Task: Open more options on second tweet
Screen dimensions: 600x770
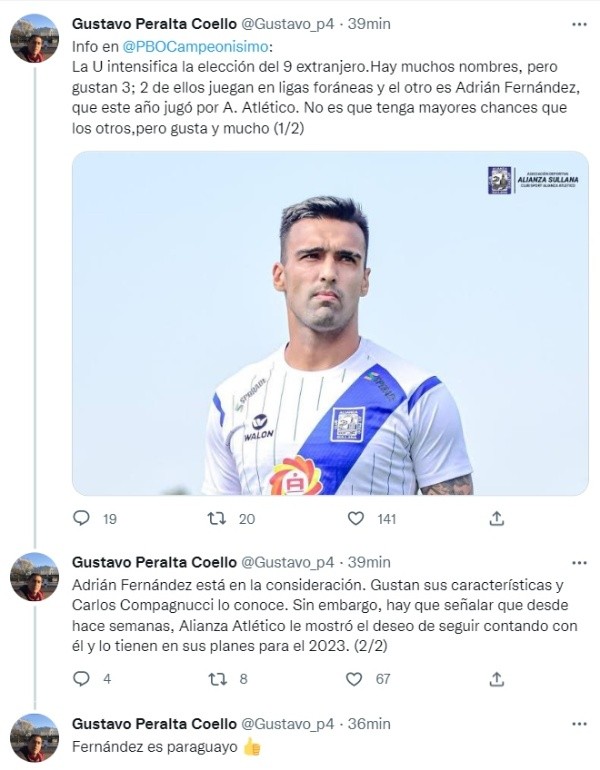Action: [x=579, y=561]
